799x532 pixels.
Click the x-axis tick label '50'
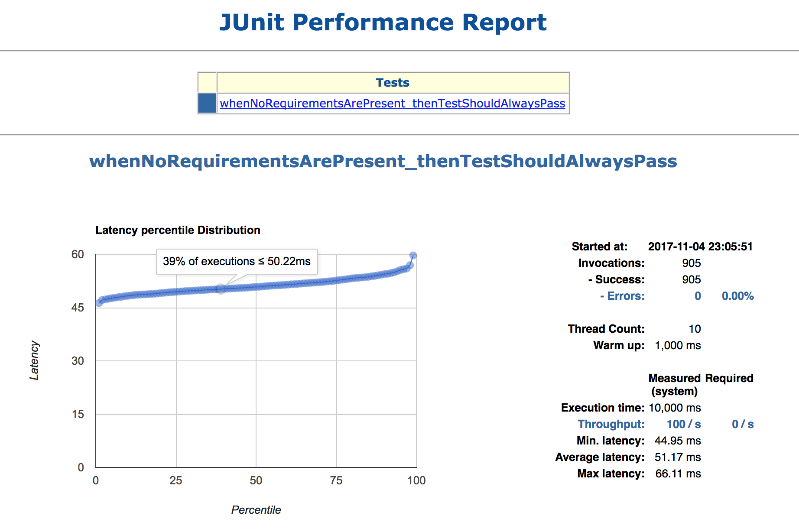(x=256, y=480)
